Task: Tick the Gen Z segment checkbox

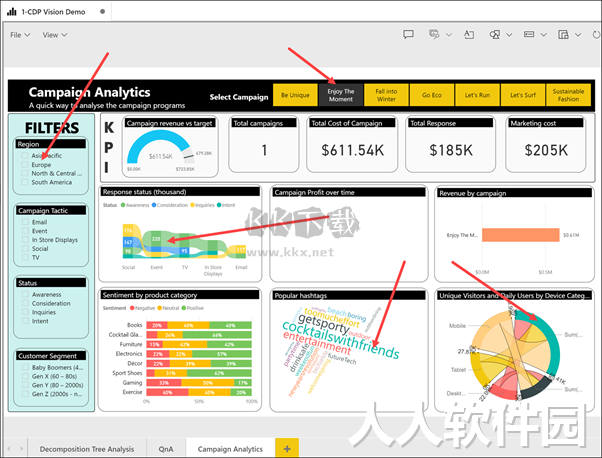Action: coord(25,394)
